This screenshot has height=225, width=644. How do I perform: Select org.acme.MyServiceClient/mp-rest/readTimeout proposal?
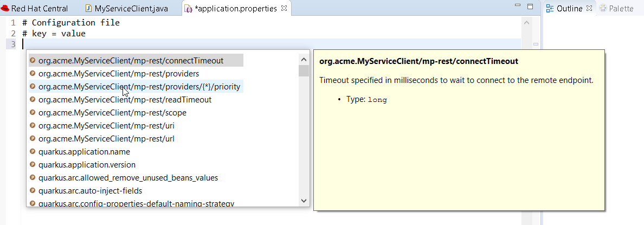coord(136,99)
